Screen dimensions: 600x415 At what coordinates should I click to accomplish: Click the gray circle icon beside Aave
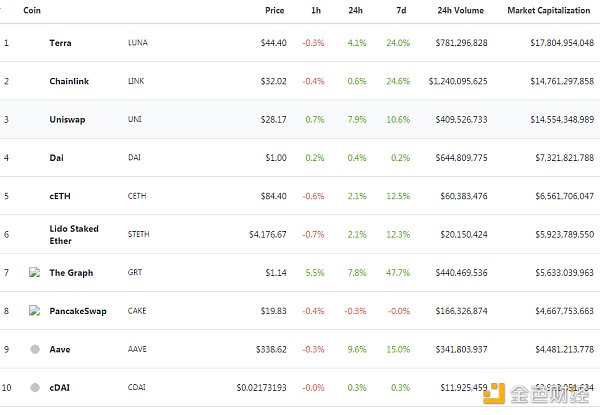click(35, 349)
